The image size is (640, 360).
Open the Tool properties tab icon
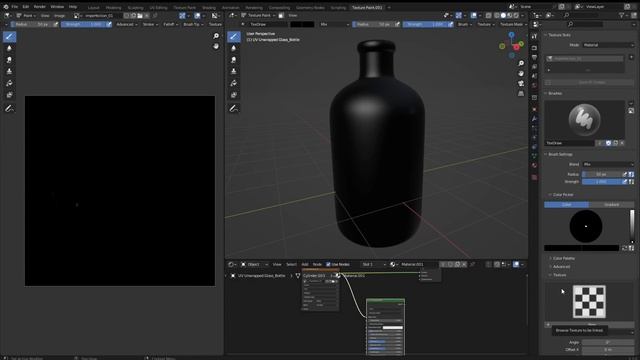tap(534, 37)
